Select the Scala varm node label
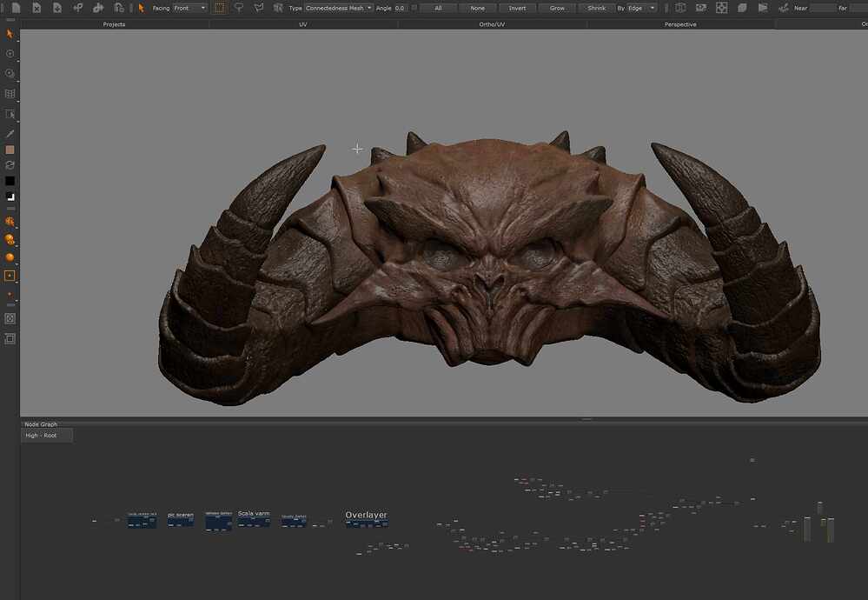 click(254, 514)
